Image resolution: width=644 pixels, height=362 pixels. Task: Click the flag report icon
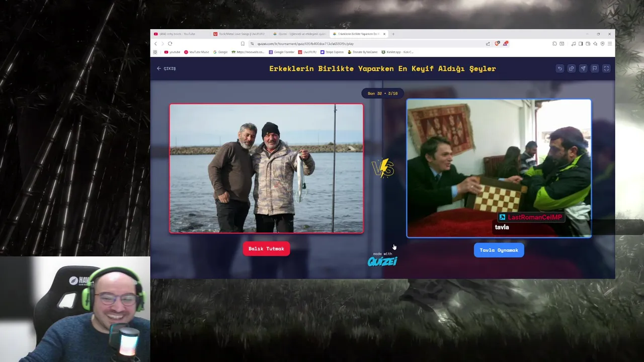(x=595, y=68)
